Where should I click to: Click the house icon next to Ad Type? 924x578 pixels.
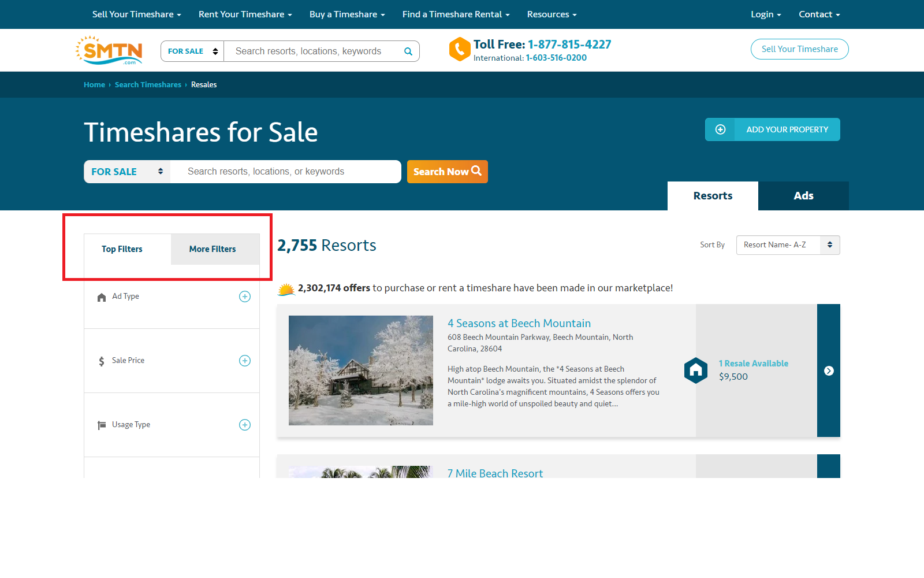coord(102,297)
